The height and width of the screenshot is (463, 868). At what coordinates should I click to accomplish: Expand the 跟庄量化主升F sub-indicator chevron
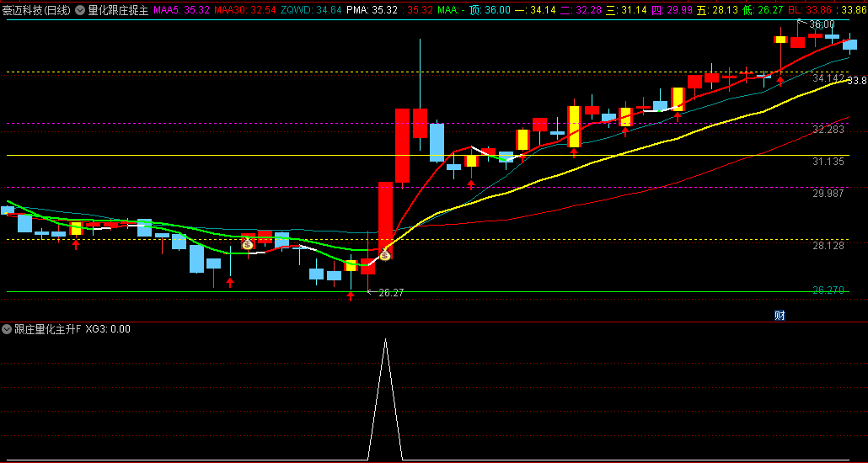click(7, 329)
